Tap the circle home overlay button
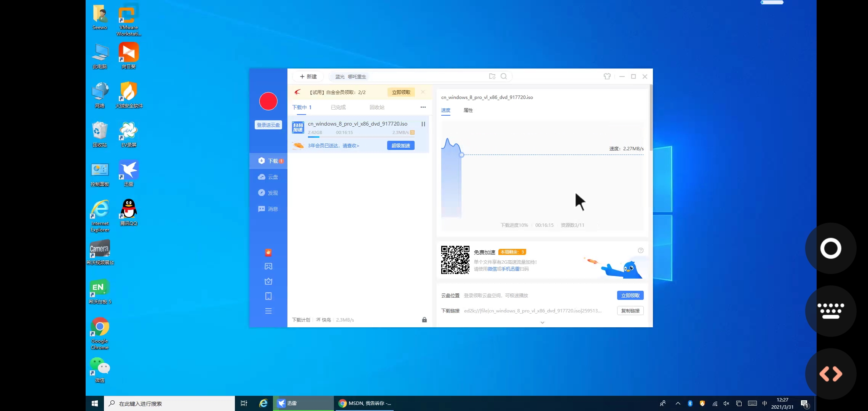868x411 pixels. pos(831,249)
